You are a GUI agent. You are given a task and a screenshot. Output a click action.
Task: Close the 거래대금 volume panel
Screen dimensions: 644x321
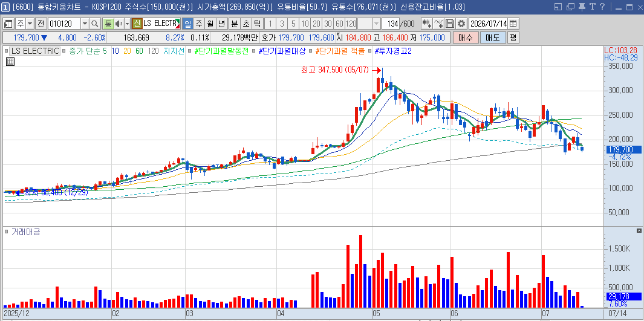click(x=639, y=231)
